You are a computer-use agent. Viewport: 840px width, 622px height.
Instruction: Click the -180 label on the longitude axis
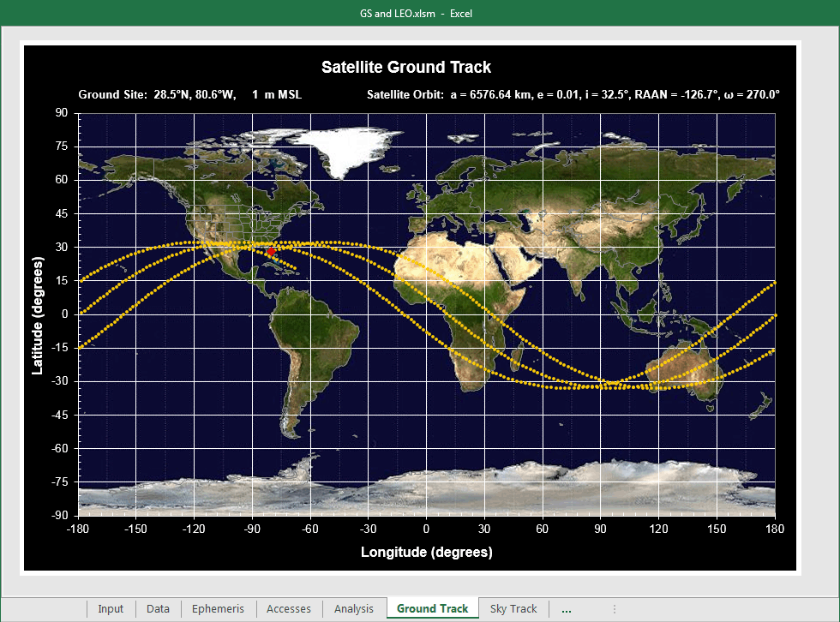point(78,529)
